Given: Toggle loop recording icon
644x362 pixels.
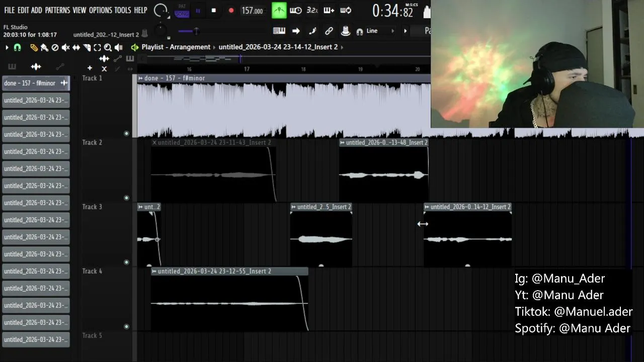Looking at the screenshot, I should (x=346, y=11).
